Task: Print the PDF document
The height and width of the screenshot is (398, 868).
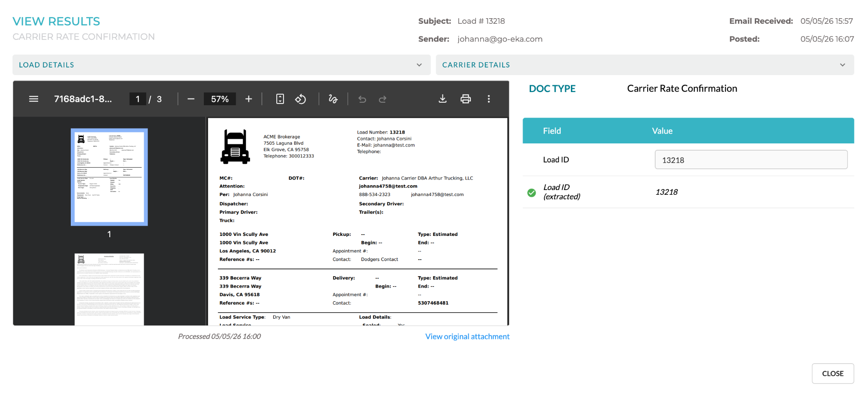Action: tap(466, 99)
